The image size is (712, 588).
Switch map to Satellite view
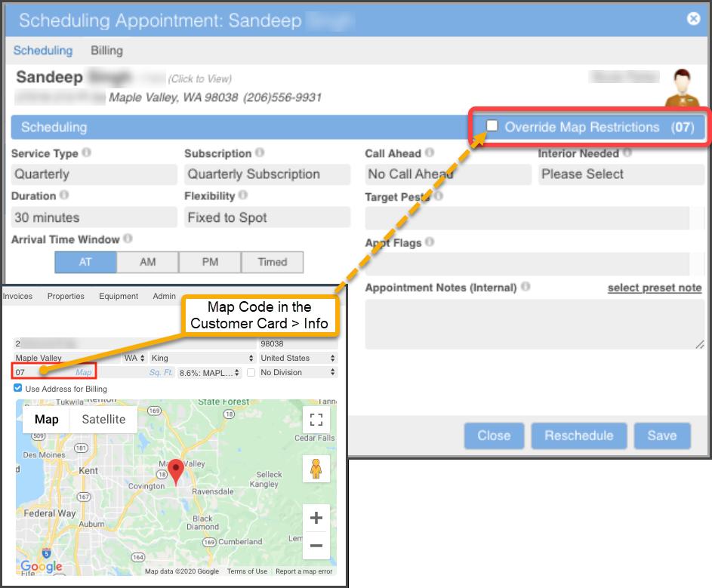coord(103,420)
